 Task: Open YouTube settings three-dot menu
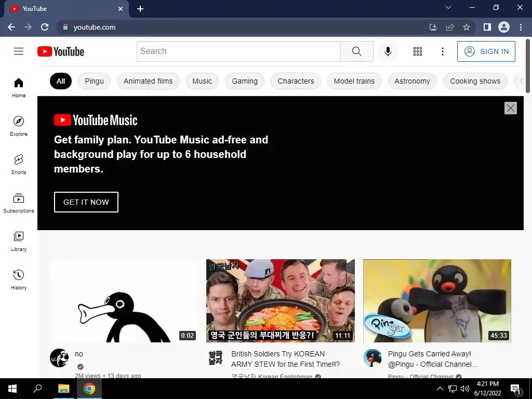[x=443, y=51]
